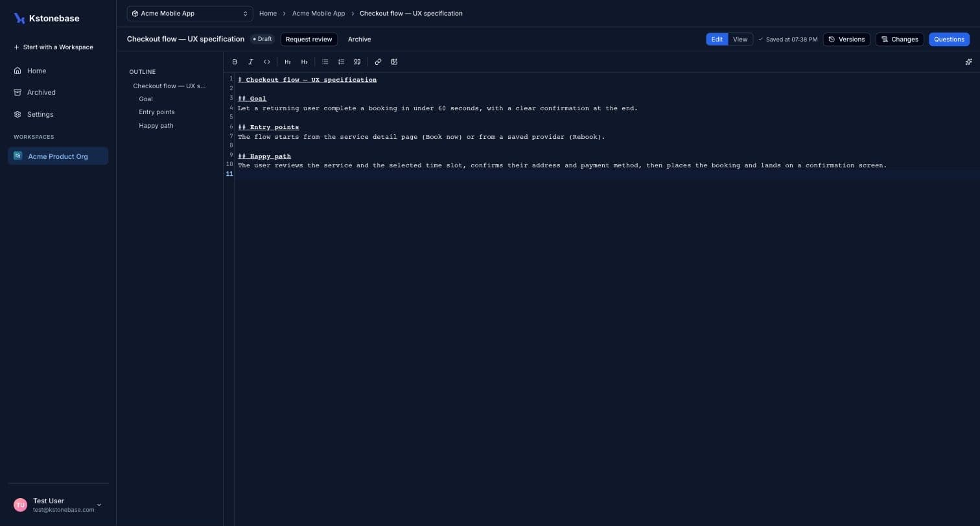
Task: Open the Acme Product Org workspace
Action: pyautogui.click(x=58, y=156)
